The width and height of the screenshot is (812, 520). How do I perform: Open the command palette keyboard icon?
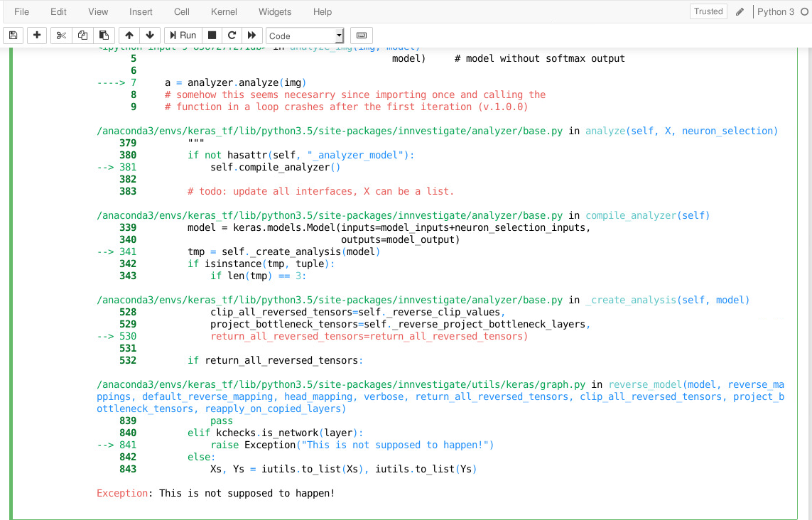pyautogui.click(x=362, y=36)
